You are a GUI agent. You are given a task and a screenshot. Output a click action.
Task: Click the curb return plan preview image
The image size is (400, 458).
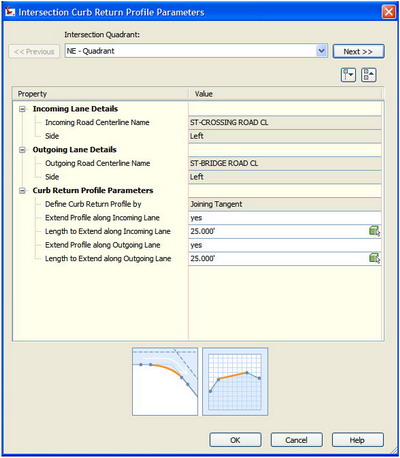click(165, 382)
